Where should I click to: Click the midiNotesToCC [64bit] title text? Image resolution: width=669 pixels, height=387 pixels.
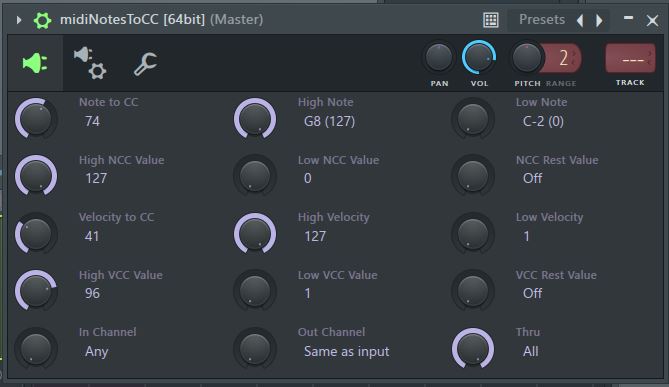pyautogui.click(x=132, y=20)
